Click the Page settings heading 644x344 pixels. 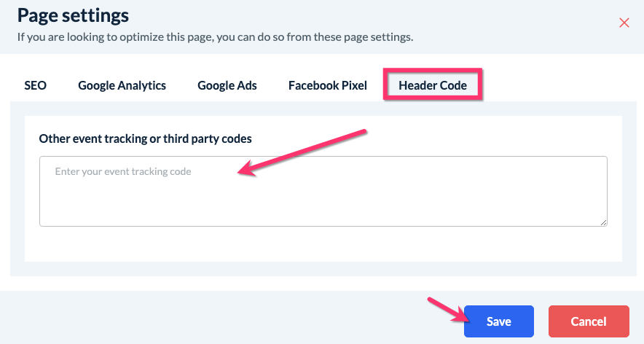(x=73, y=15)
